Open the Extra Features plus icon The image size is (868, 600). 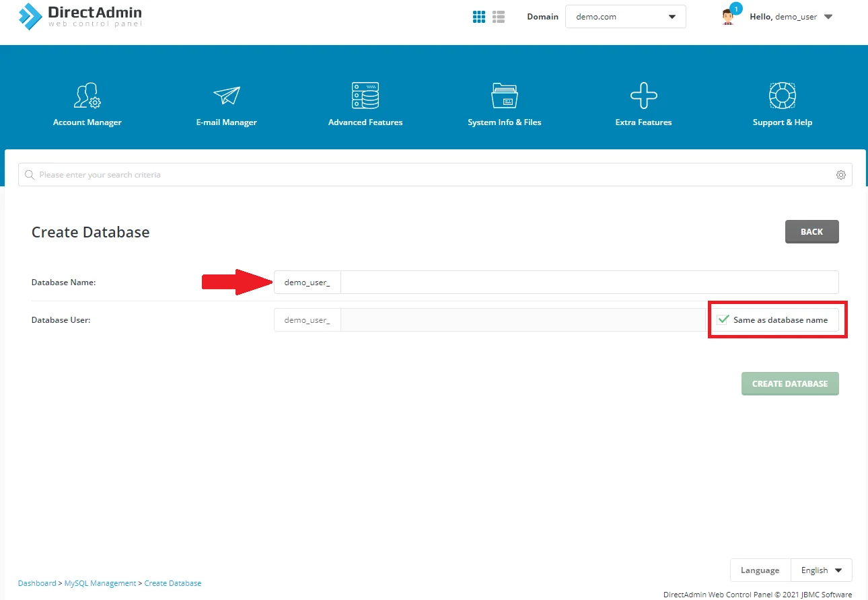pyautogui.click(x=643, y=96)
